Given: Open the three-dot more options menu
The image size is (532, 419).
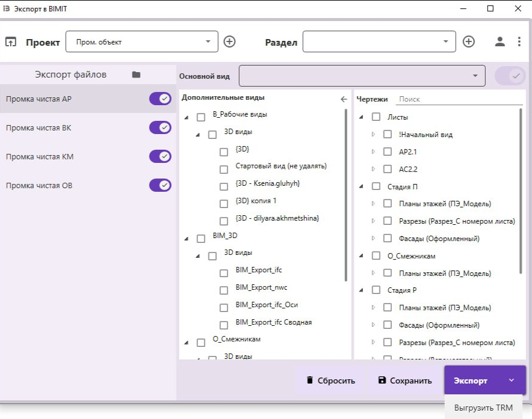Looking at the screenshot, I should coord(519,41).
